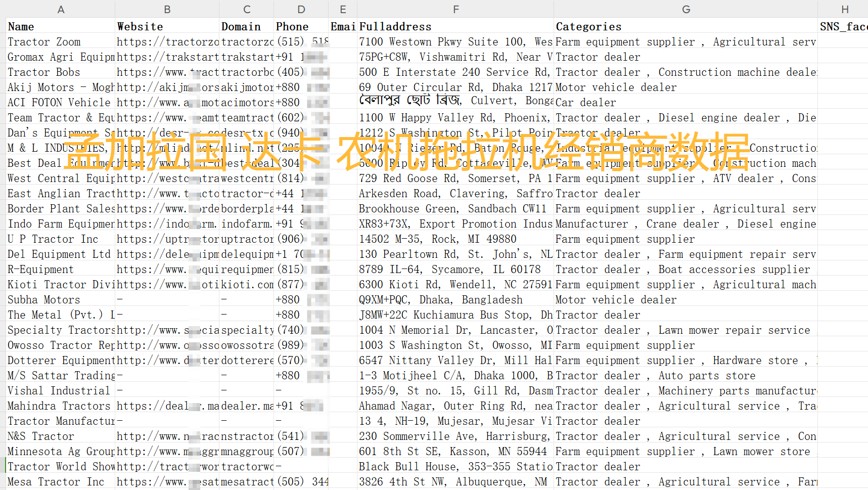Select the 'Mesa Tractor Inc' name cell

click(61, 481)
